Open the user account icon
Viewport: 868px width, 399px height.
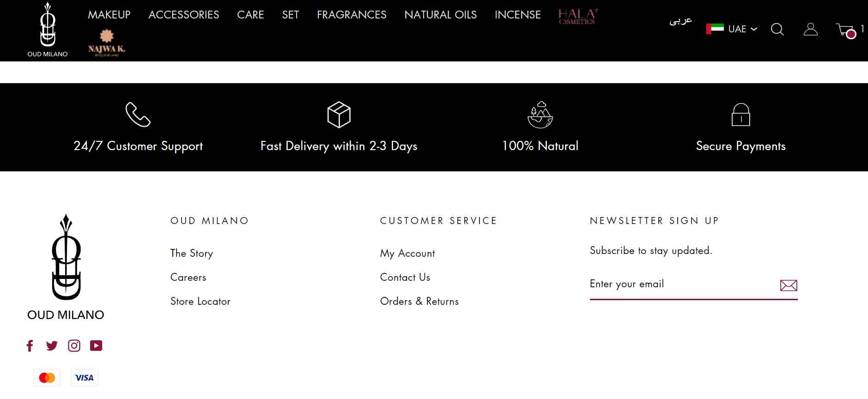click(811, 29)
